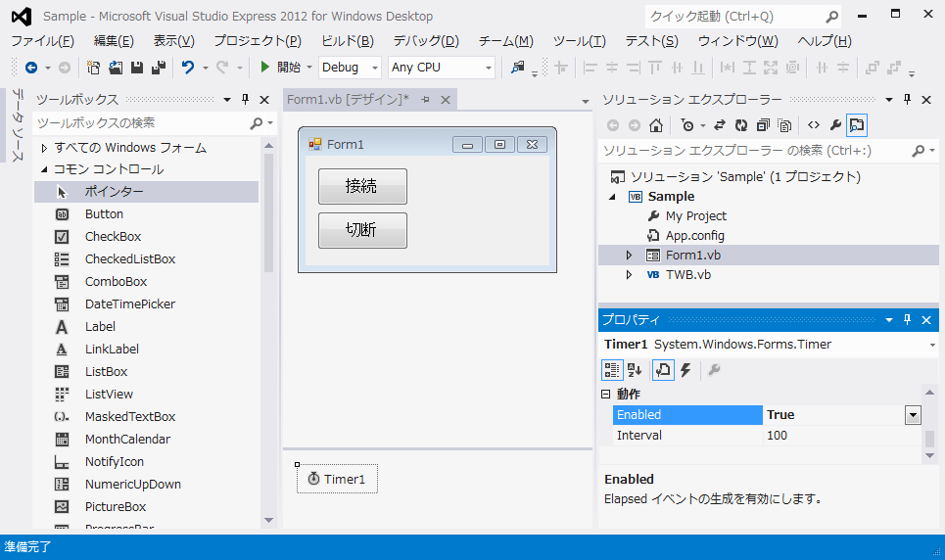The width and height of the screenshot is (945, 560).
Task: Click the Find in Files toolbar icon
Action: coord(518,68)
